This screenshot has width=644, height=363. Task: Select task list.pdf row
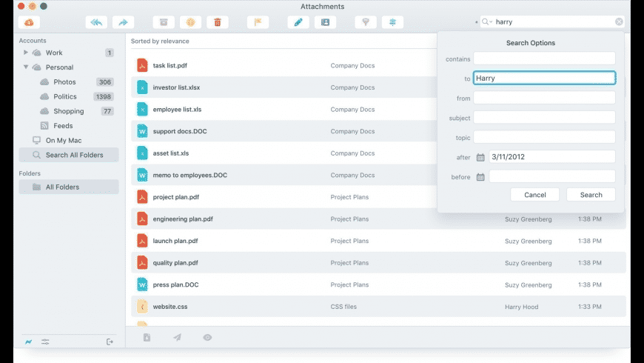tap(284, 65)
